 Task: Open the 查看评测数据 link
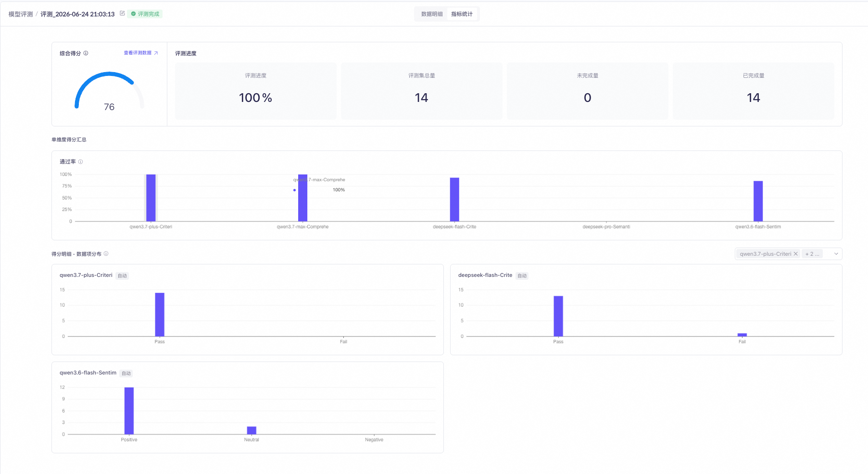(x=138, y=53)
